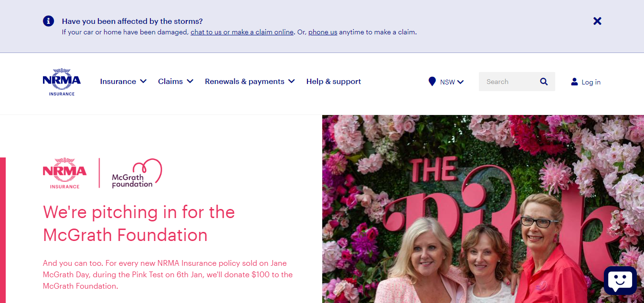Click the 'phone us' link
This screenshot has width=644, height=303.
(x=323, y=32)
